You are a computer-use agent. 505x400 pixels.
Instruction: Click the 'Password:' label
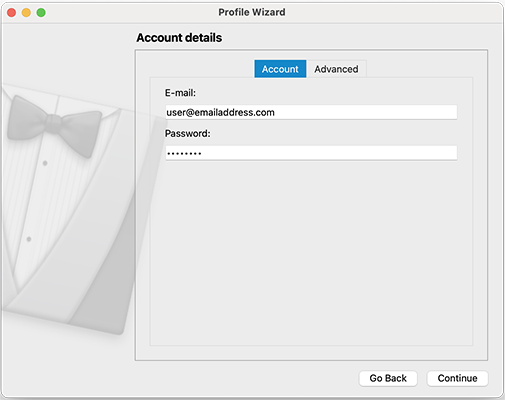click(188, 133)
